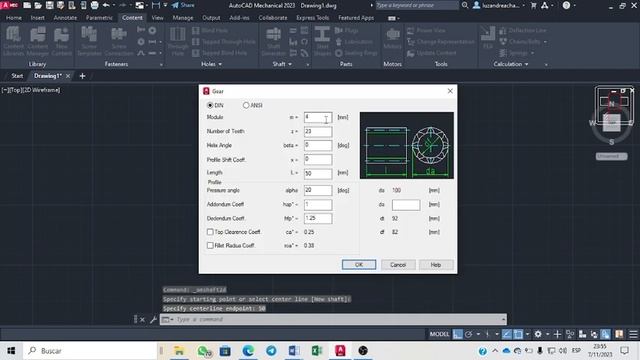Open Word from the Windows taskbar

pos(294,351)
